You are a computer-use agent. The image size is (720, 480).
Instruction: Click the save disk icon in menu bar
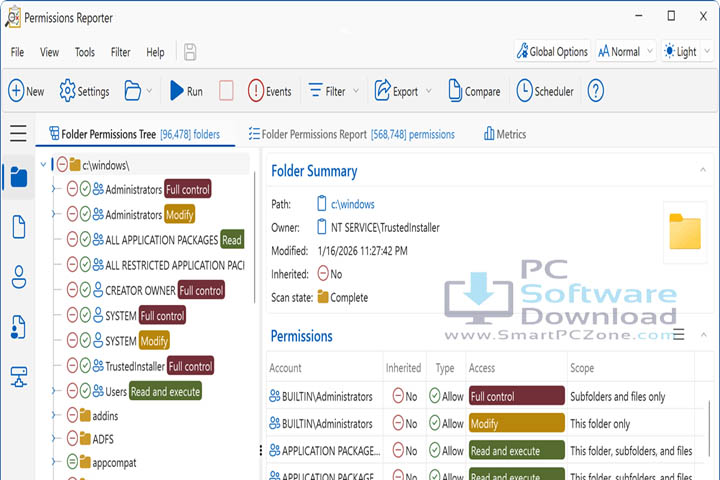coord(190,52)
